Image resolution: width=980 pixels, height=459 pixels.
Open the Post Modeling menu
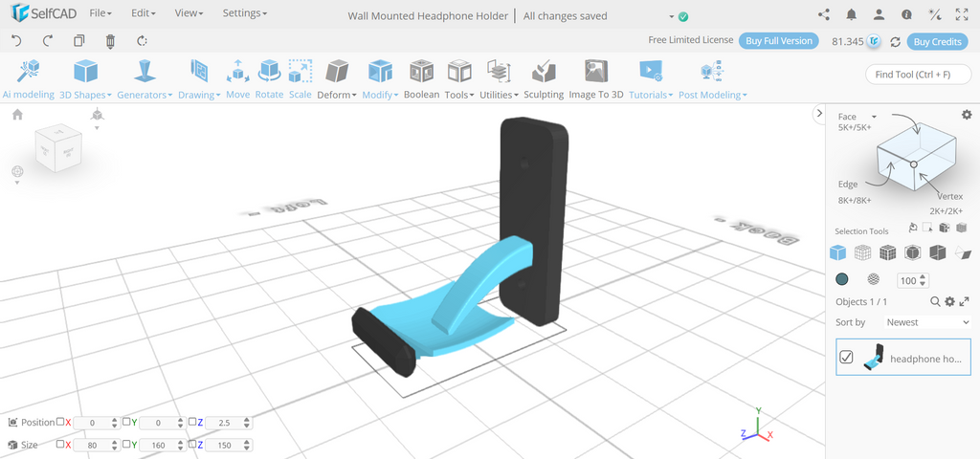click(x=712, y=79)
